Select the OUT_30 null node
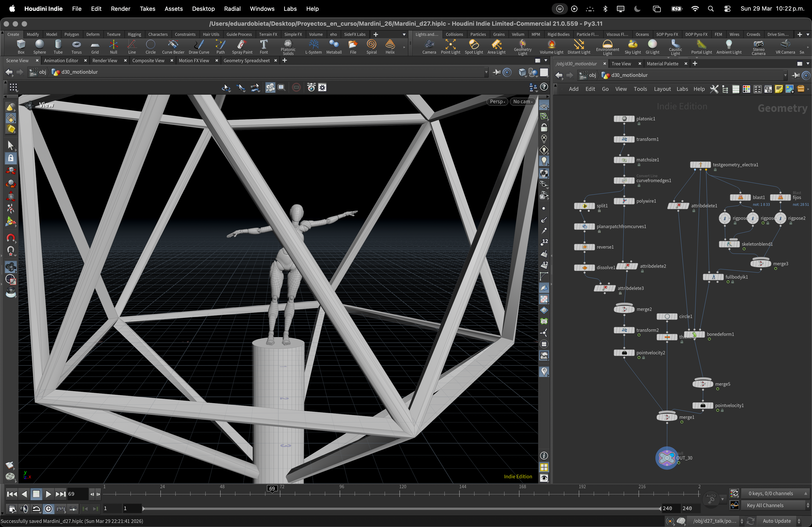Viewport: 812px width, 527px height. (667, 458)
